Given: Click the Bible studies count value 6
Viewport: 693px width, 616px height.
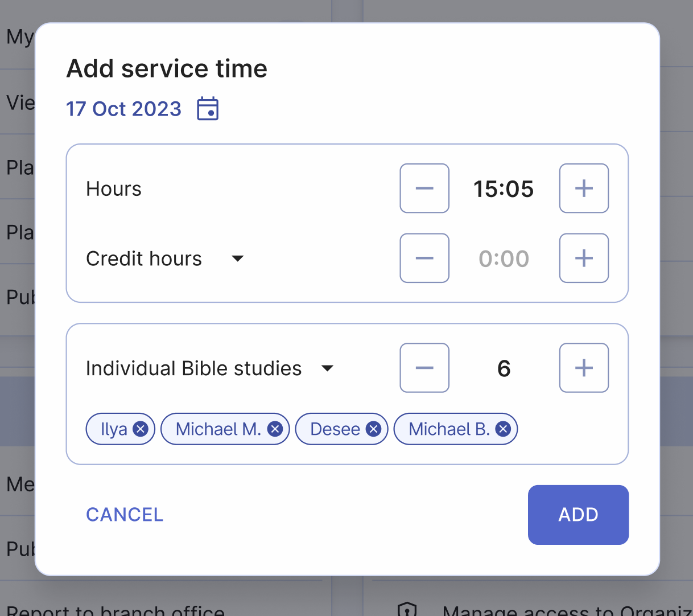Looking at the screenshot, I should (x=503, y=368).
